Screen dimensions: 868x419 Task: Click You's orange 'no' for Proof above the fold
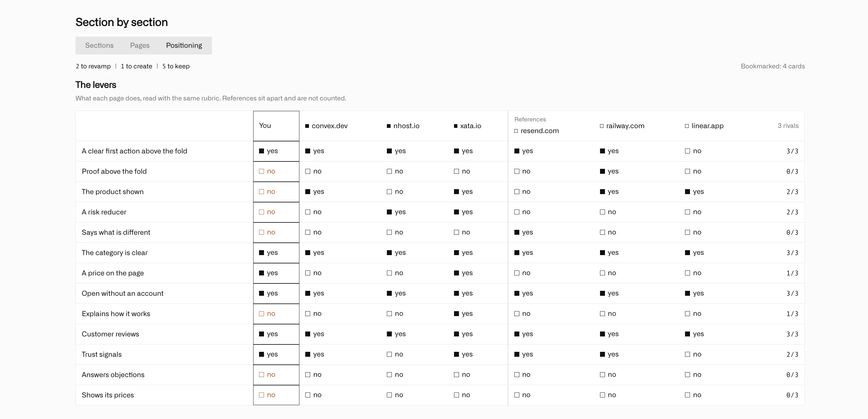pos(267,171)
